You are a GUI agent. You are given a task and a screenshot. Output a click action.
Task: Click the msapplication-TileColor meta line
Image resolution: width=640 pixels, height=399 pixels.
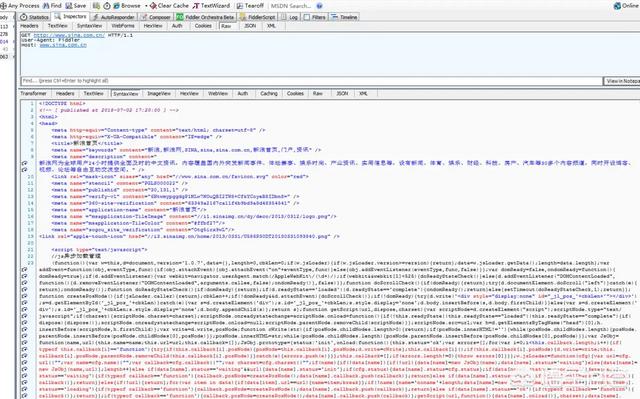[138, 223]
